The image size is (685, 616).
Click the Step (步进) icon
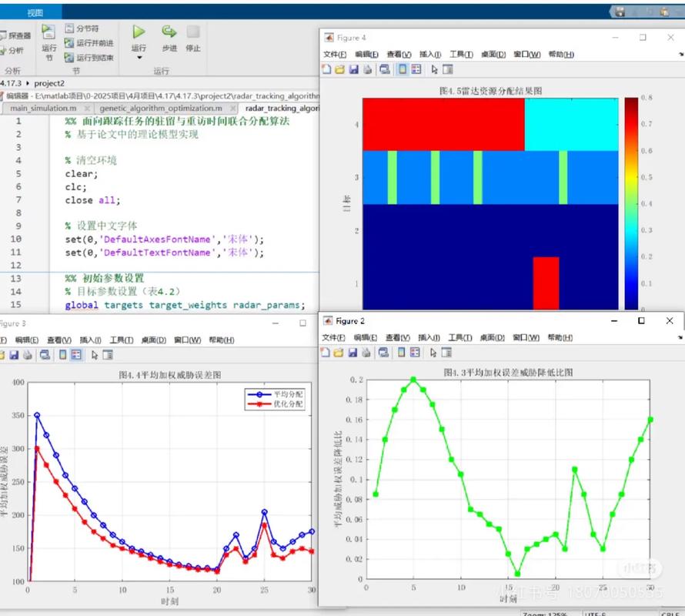coord(169,32)
